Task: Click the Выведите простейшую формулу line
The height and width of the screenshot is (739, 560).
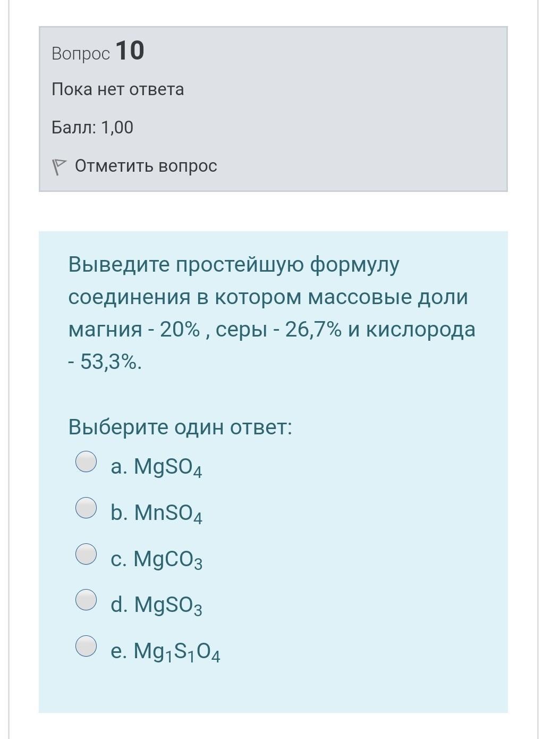Action: coord(234,264)
